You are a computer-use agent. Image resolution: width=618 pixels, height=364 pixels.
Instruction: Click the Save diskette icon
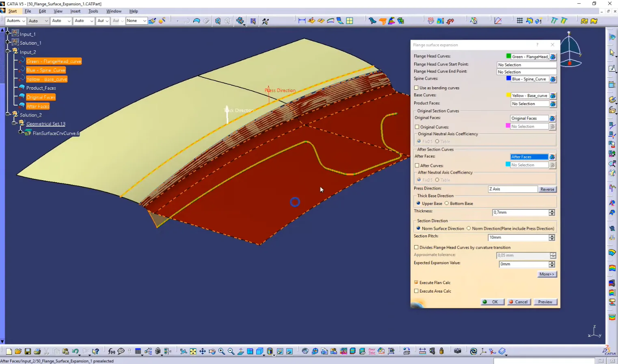point(28,351)
